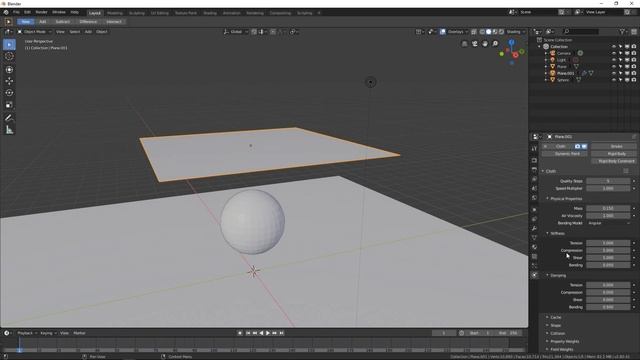Open the Global transform orientation dropdown
The image size is (640, 360).
[236, 32]
